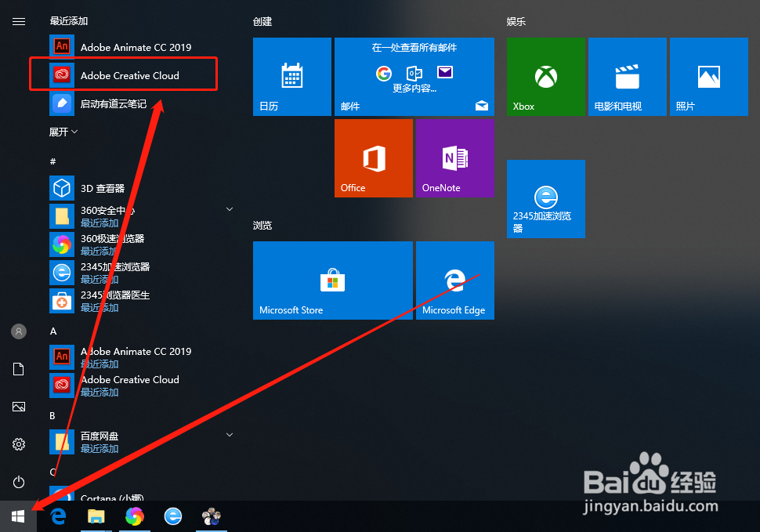Expand the 展开 recently added list

[63, 132]
